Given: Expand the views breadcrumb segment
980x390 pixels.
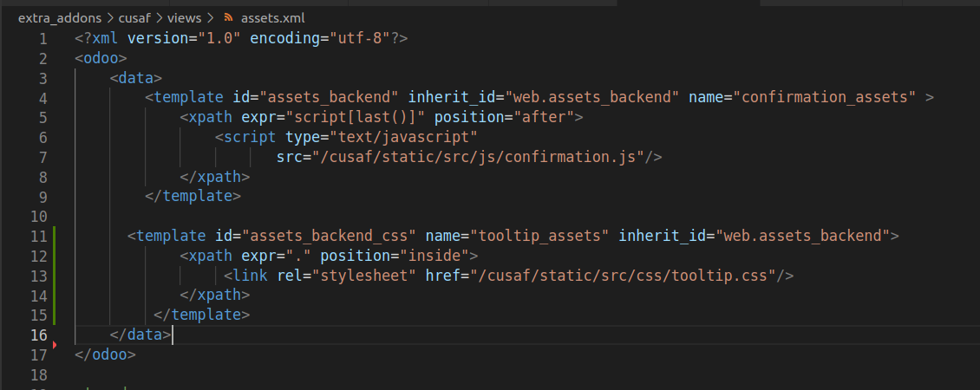Looking at the screenshot, I should coord(184,18).
